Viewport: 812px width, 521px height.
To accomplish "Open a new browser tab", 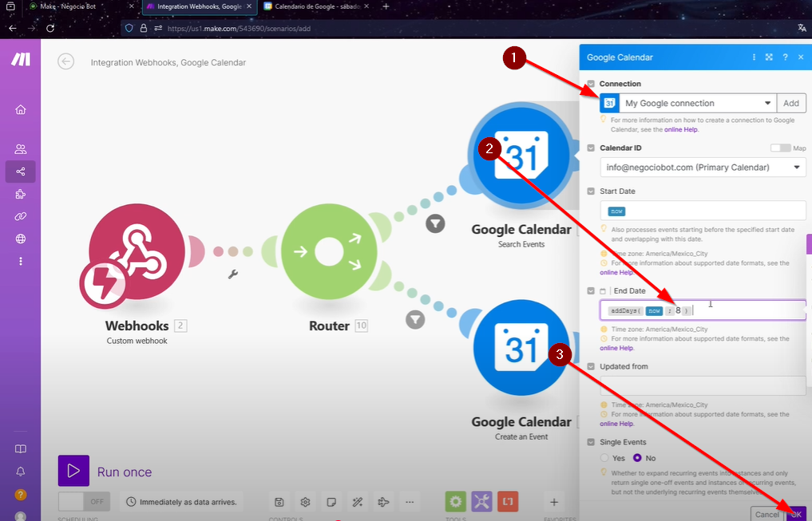I will [x=386, y=6].
